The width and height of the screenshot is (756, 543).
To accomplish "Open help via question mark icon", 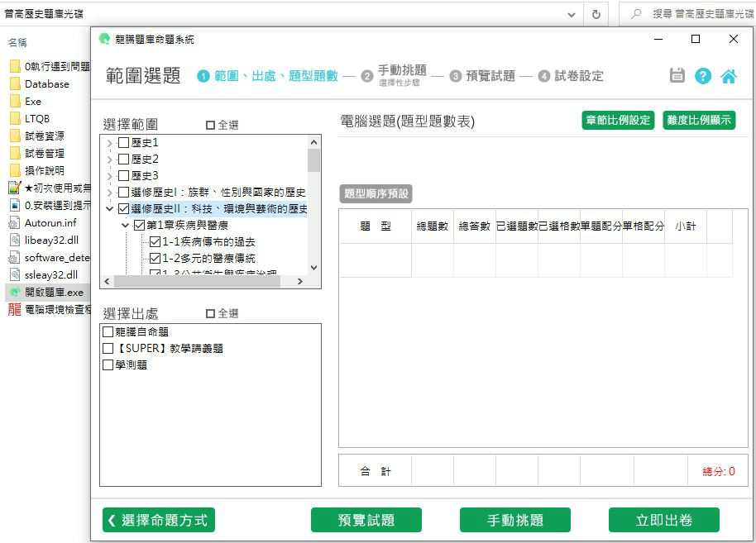I will (x=703, y=76).
